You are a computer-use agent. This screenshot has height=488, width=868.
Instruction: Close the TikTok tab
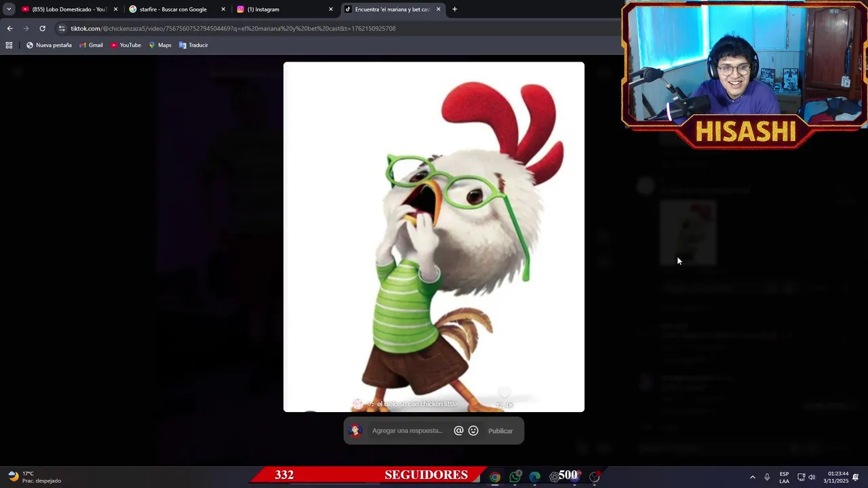click(x=438, y=9)
